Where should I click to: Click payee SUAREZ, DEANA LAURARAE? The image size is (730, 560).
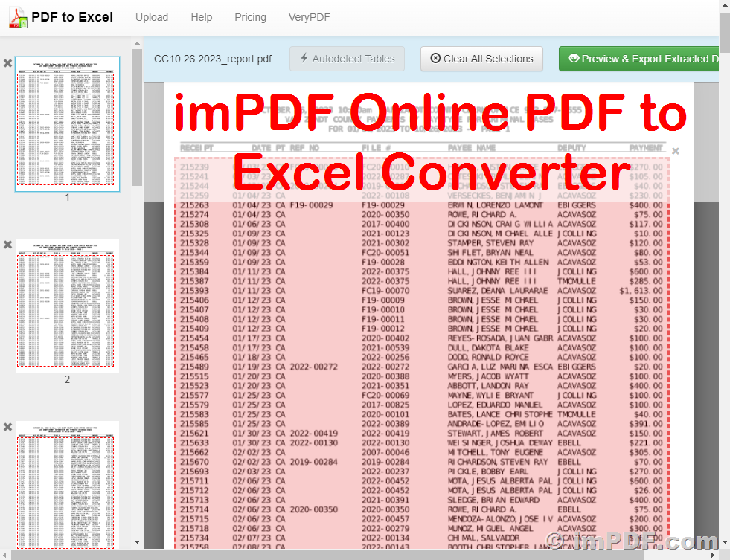pos(498,291)
